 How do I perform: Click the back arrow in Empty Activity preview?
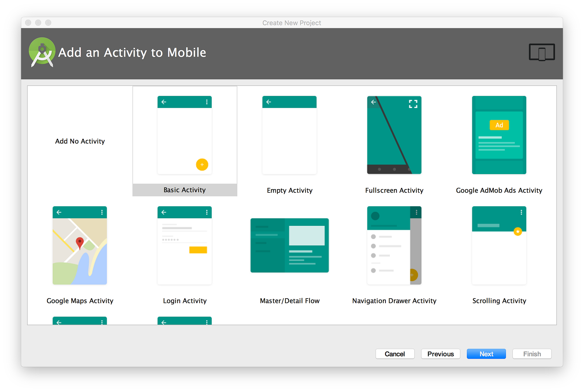coord(269,102)
